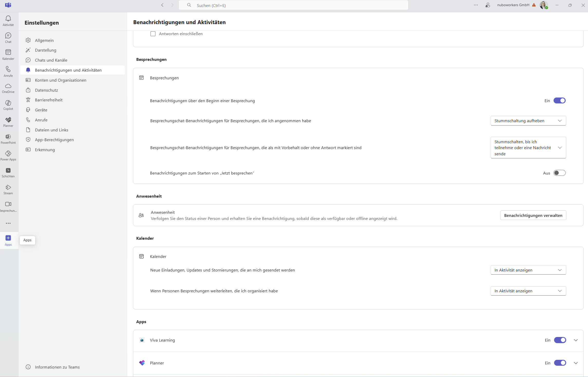This screenshot has width=588, height=377.
Task: Switch to Darstellung settings
Action: click(x=46, y=50)
